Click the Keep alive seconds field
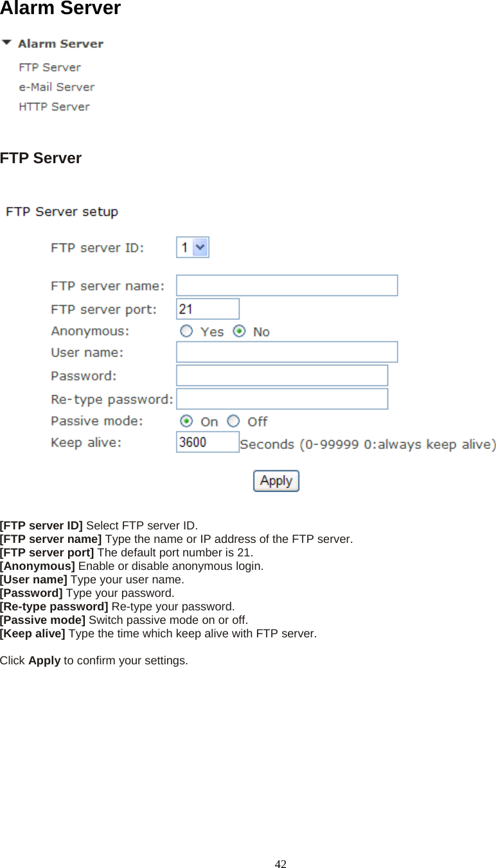 208,442
